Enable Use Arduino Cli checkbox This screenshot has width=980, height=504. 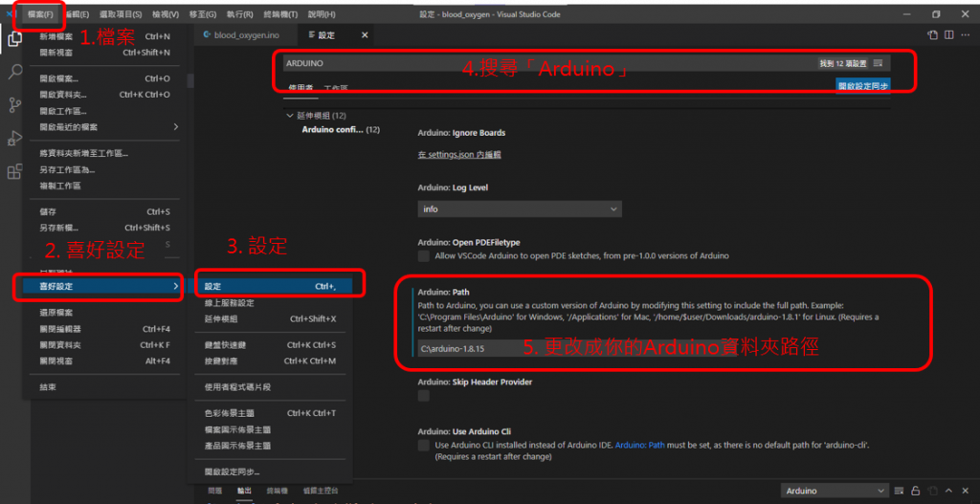pos(424,446)
